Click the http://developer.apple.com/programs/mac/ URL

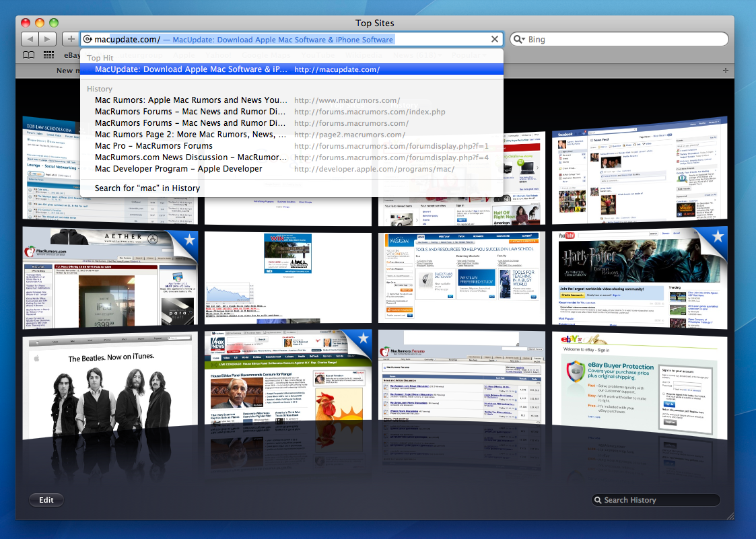tap(374, 169)
